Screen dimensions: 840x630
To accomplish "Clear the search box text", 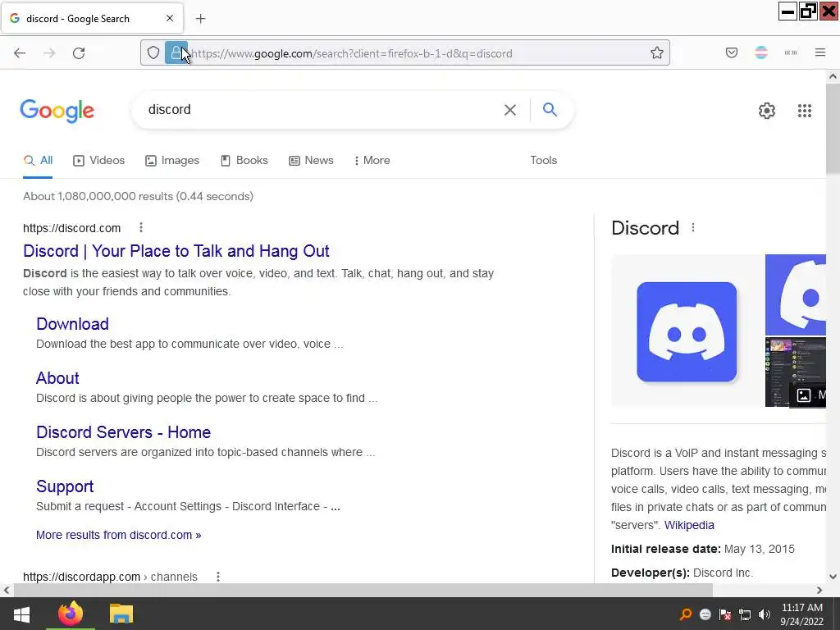I will [510, 110].
